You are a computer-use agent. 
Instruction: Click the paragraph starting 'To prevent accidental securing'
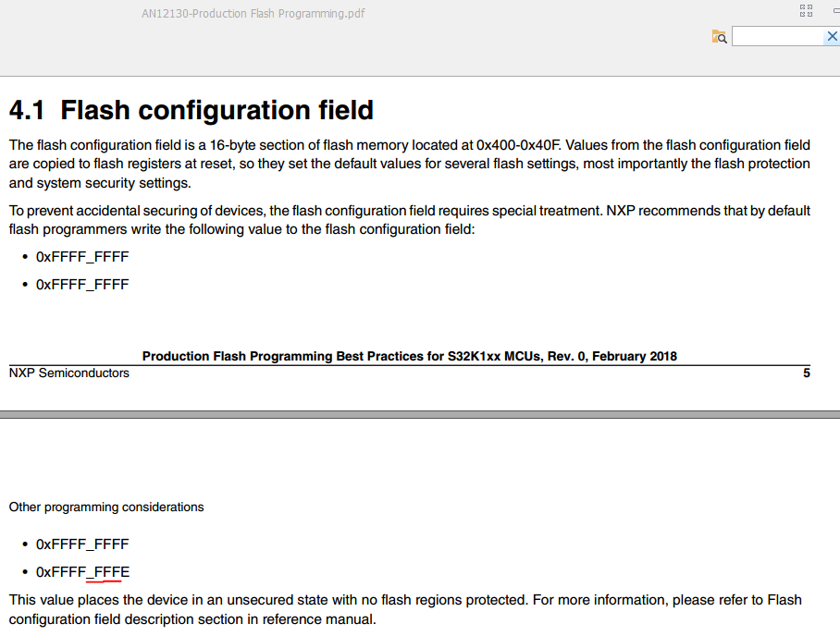click(x=409, y=219)
